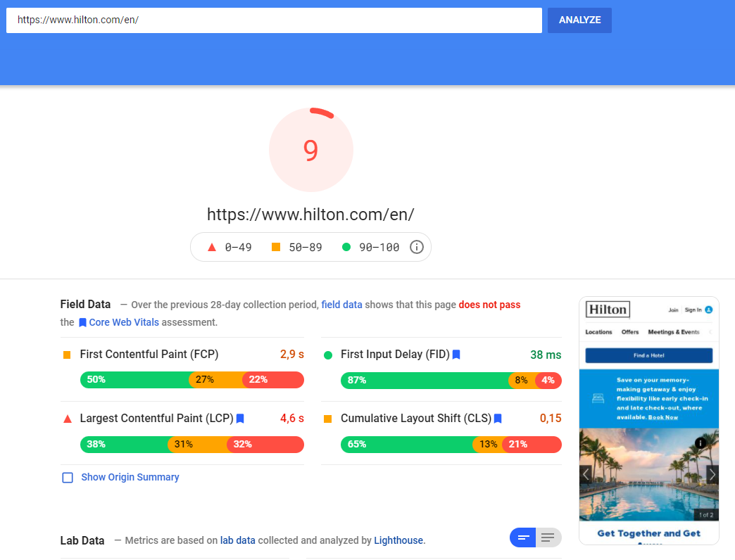This screenshot has width=735, height=560.
Task: Select the 'Offers' tab in the preview
Action: pyautogui.click(x=630, y=332)
